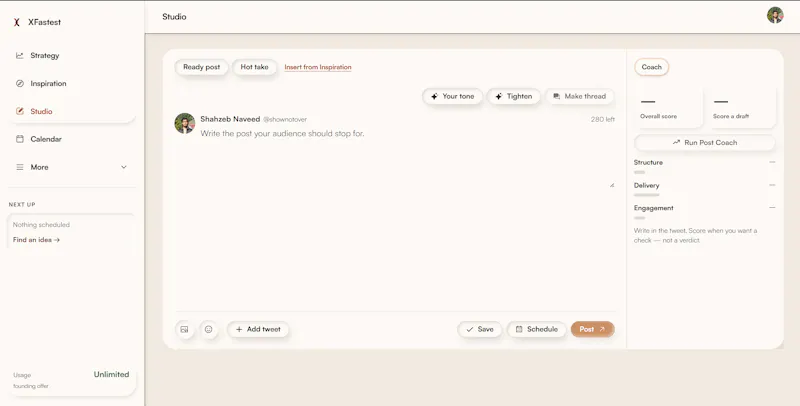The height and width of the screenshot is (406, 800).
Task: Click the Unlimited usage label
Action: click(x=111, y=374)
